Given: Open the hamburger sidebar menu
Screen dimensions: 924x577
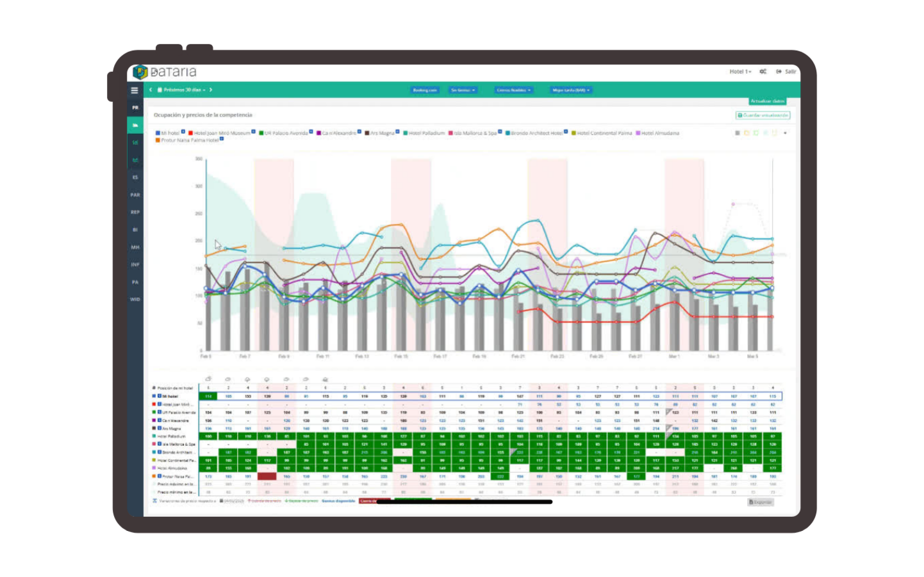Looking at the screenshot, I should 135,90.
